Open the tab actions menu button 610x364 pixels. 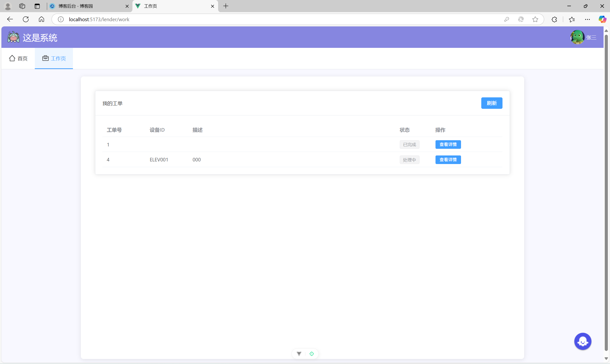pyautogui.click(x=37, y=6)
